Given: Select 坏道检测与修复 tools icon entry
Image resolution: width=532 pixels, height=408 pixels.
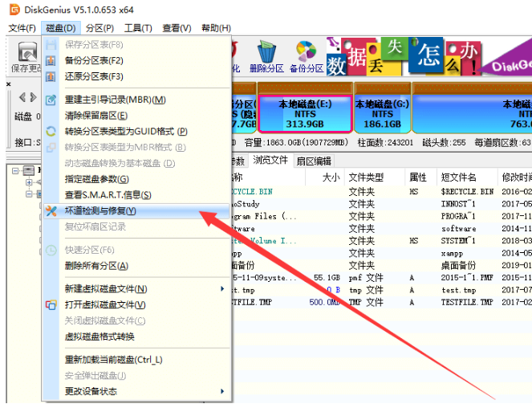Looking at the screenshot, I should 51,210.
